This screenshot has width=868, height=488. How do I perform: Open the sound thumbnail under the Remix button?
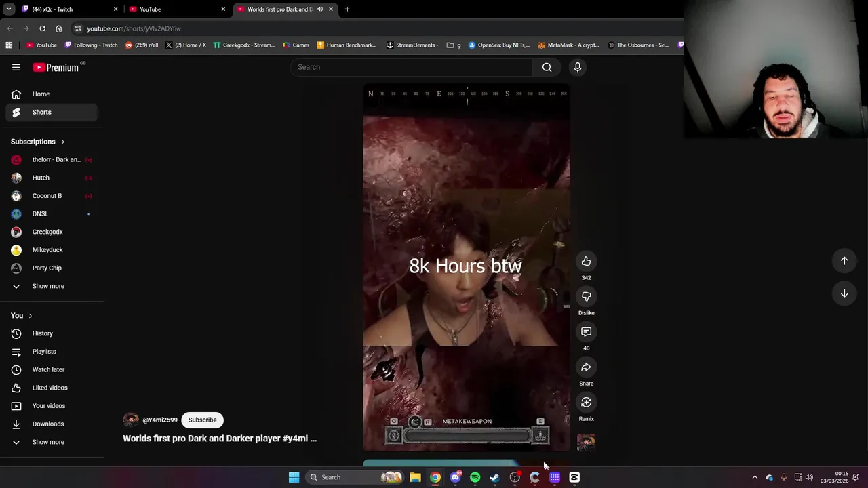pyautogui.click(x=586, y=442)
